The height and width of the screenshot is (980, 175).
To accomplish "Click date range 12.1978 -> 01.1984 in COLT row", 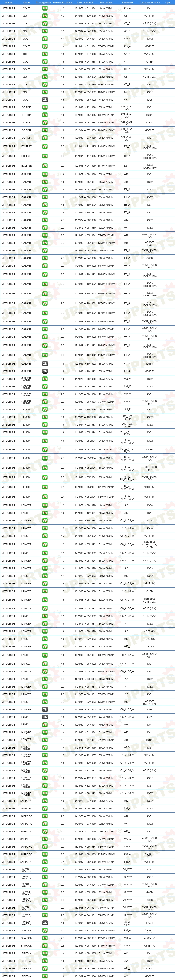I will (x=85, y=8).
